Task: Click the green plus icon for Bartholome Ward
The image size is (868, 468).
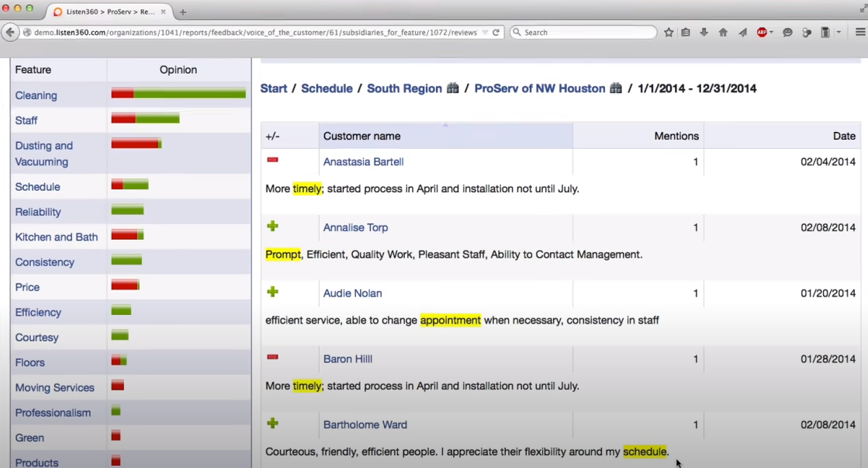Action: click(x=272, y=423)
